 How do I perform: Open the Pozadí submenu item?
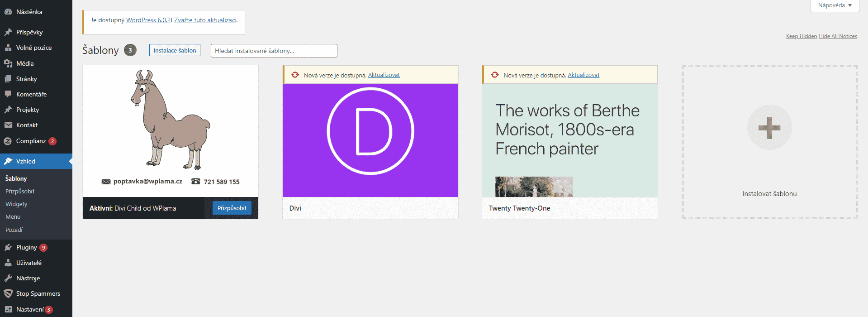[x=14, y=230]
